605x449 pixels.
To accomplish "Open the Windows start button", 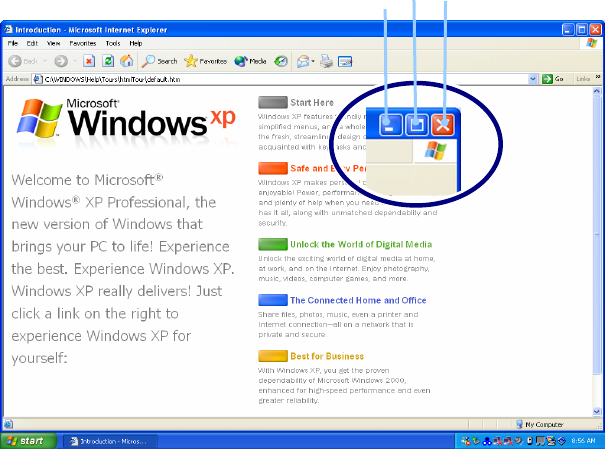I will (29, 441).
